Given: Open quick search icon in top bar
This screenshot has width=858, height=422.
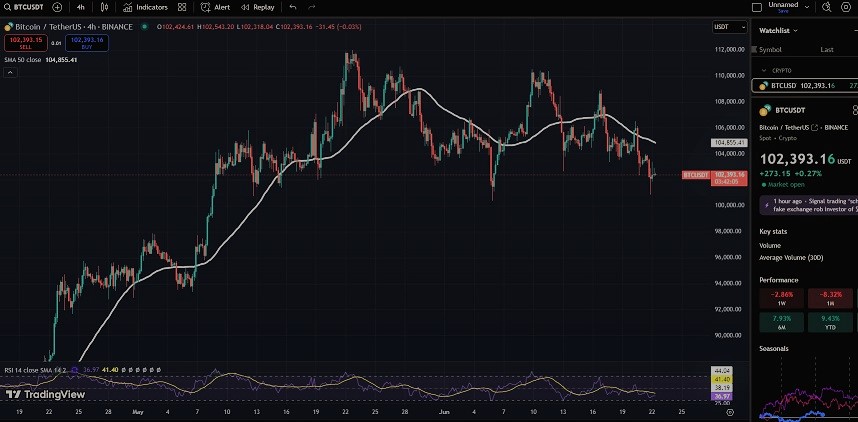Looking at the screenshot, I should 827,7.
